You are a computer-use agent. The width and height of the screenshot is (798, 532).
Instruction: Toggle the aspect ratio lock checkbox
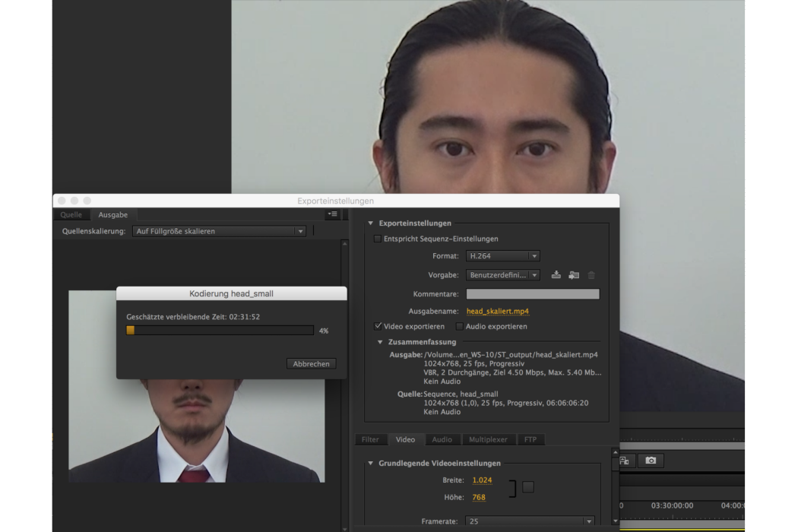click(528, 486)
